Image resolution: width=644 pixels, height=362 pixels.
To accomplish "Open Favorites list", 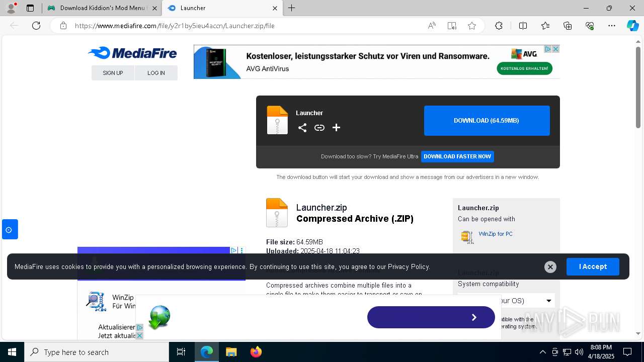I will click(x=545, y=26).
